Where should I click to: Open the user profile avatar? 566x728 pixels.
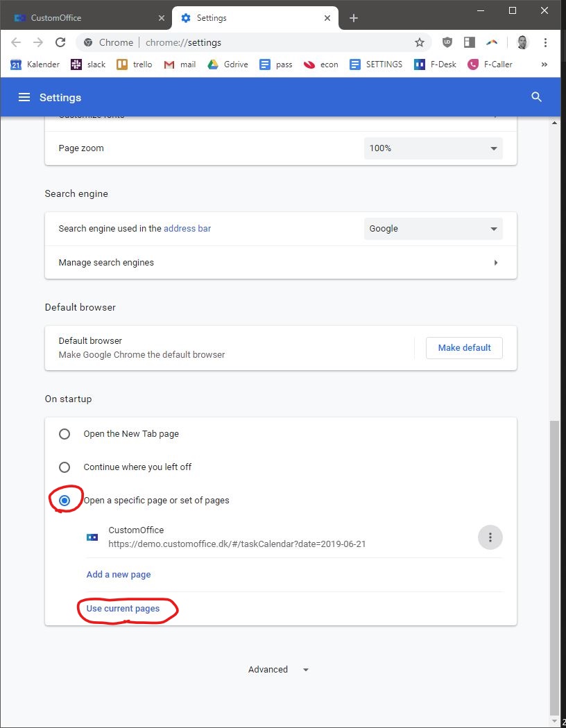tap(523, 42)
